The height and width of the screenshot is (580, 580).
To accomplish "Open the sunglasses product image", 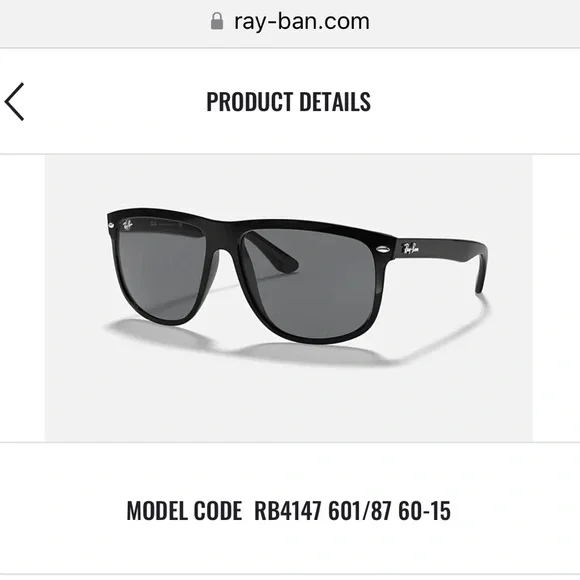I will point(289,298).
